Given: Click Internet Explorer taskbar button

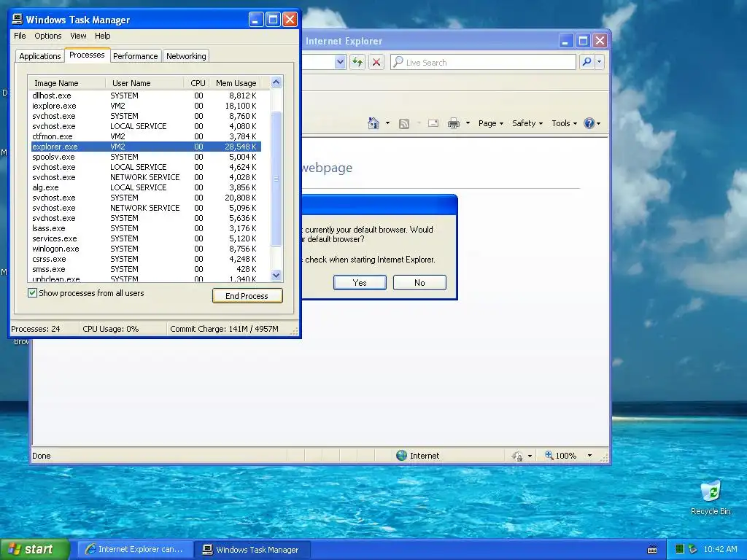Looking at the screenshot, I should pyautogui.click(x=136, y=549).
